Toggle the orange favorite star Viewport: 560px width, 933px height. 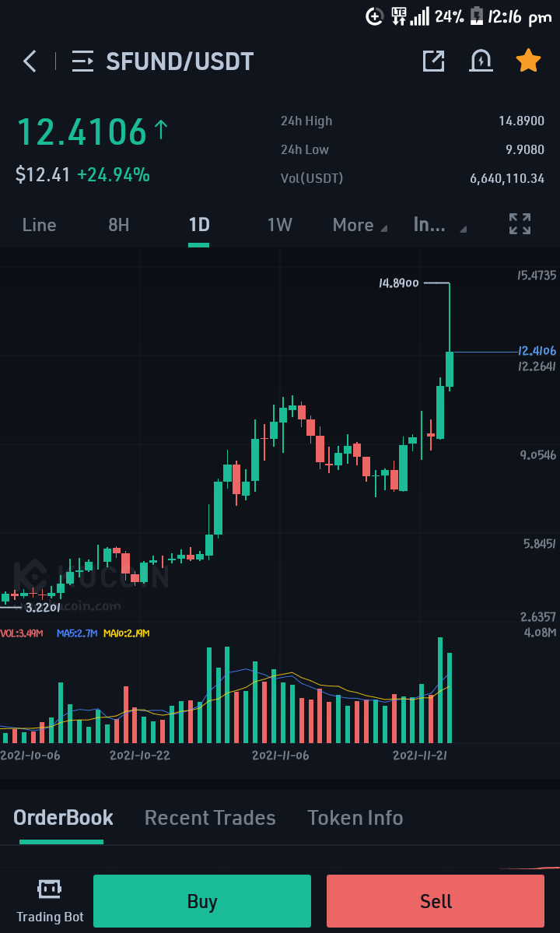tap(528, 61)
